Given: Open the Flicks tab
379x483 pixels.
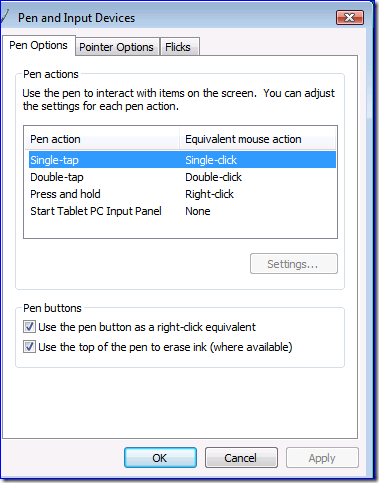Looking at the screenshot, I should tap(179, 47).
